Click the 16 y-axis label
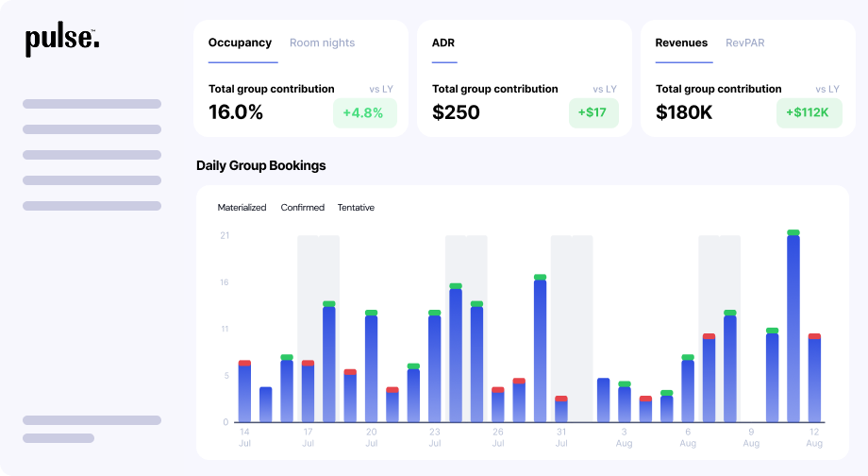 (x=225, y=282)
